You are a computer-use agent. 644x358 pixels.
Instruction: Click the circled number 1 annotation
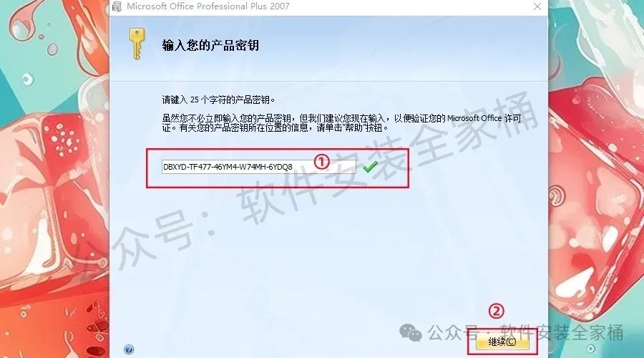321,162
